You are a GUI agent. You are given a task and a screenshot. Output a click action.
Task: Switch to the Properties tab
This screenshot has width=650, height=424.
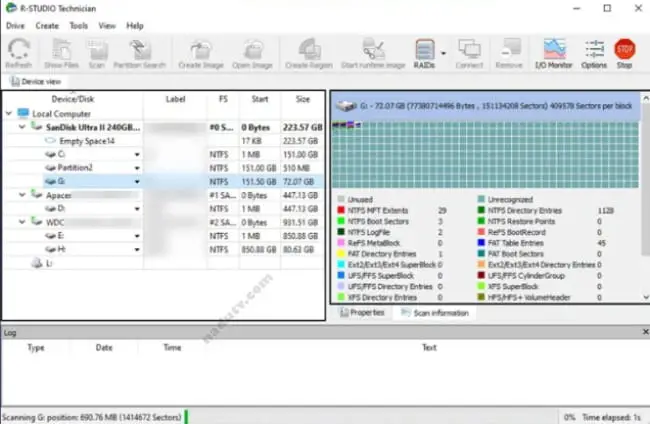coord(362,313)
